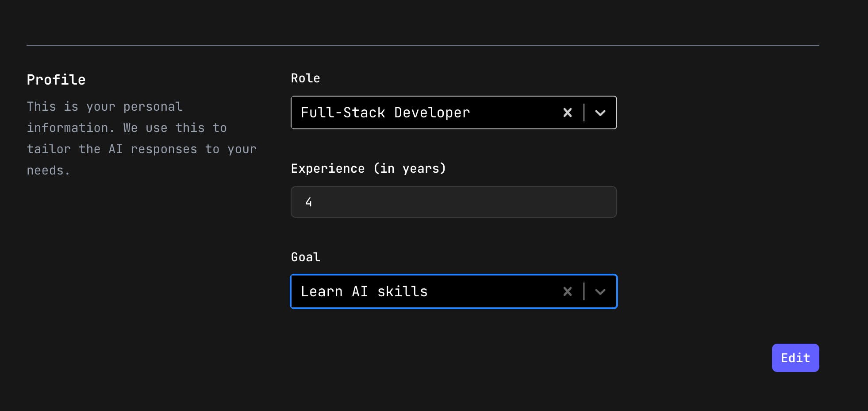
Task: Click the Role field label
Action: coord(305,78)
